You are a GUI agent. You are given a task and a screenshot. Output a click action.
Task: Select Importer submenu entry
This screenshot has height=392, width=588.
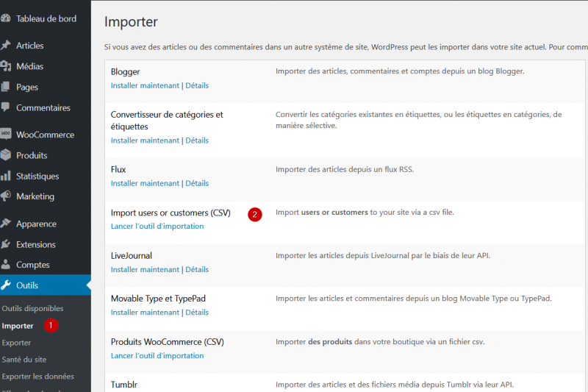(18, 326)
